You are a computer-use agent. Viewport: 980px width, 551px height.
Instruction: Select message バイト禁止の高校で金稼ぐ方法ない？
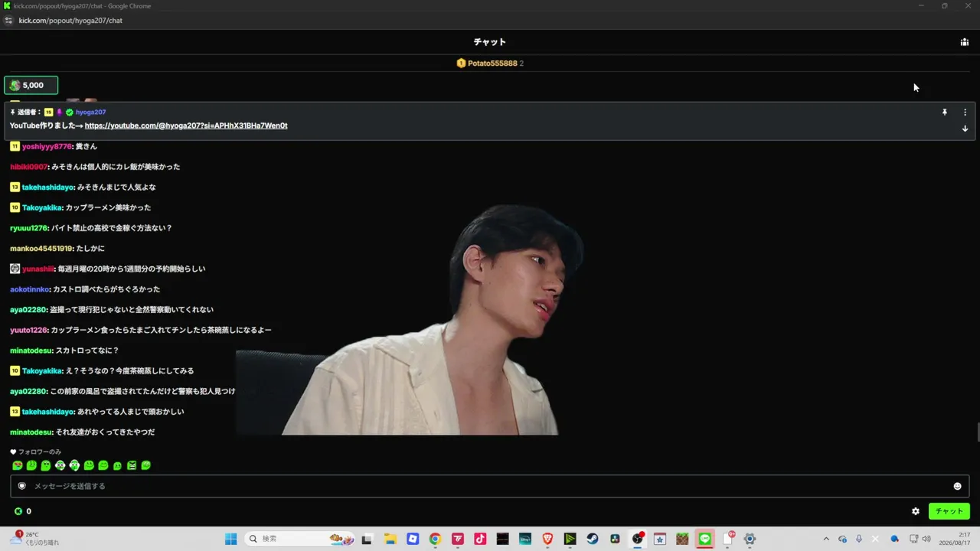pyautogui.click(x=112, y=228)
